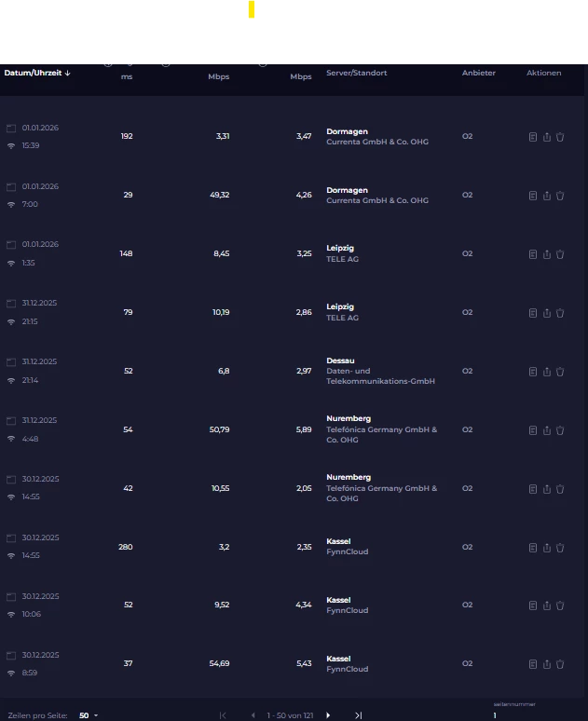The width and height of the screenshot is (588, 721).
Task: Open the rows per page dropdown
Action: (x=89, y=715)
